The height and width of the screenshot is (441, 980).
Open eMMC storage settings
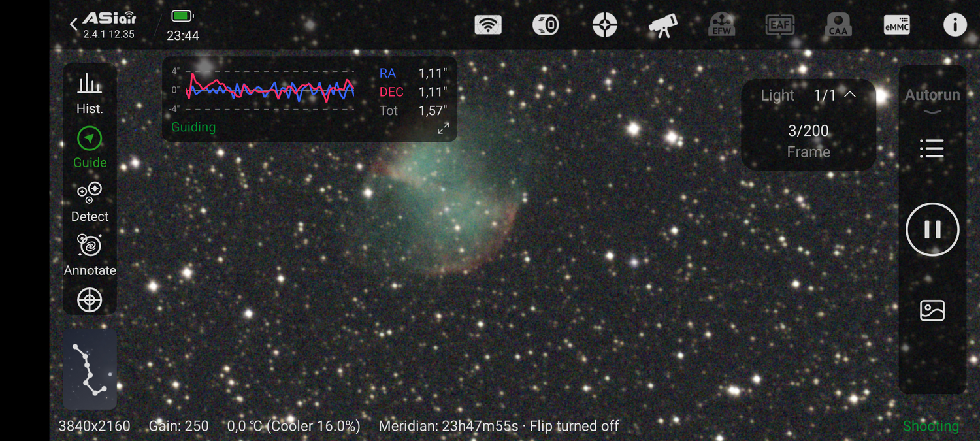896,25
